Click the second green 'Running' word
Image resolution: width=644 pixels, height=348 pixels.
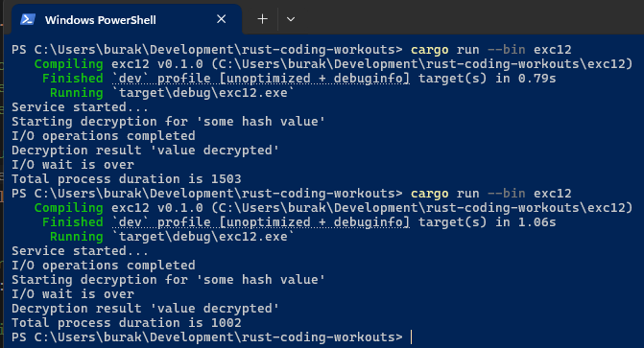77,237
